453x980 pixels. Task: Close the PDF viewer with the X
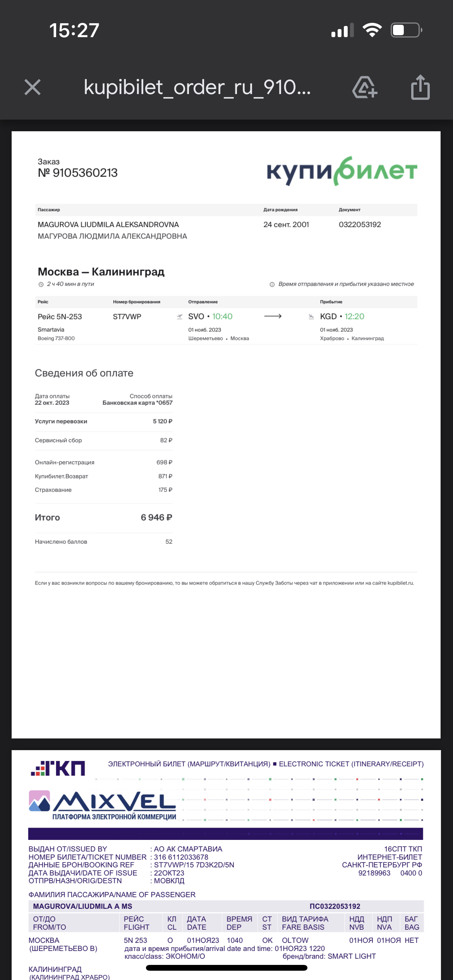coord(33,87)
